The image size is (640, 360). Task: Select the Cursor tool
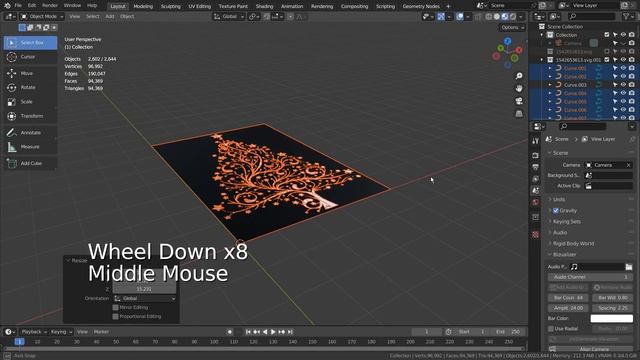[30, 57]
